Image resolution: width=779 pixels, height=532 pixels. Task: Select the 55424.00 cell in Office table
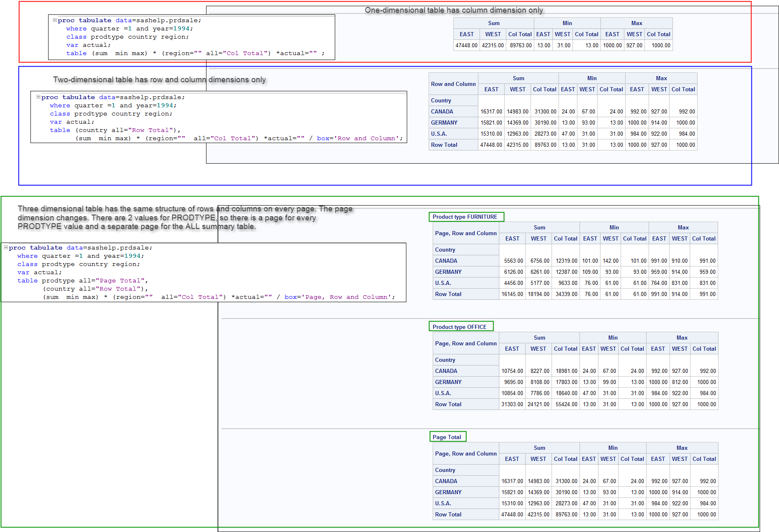tap(566, 404)
